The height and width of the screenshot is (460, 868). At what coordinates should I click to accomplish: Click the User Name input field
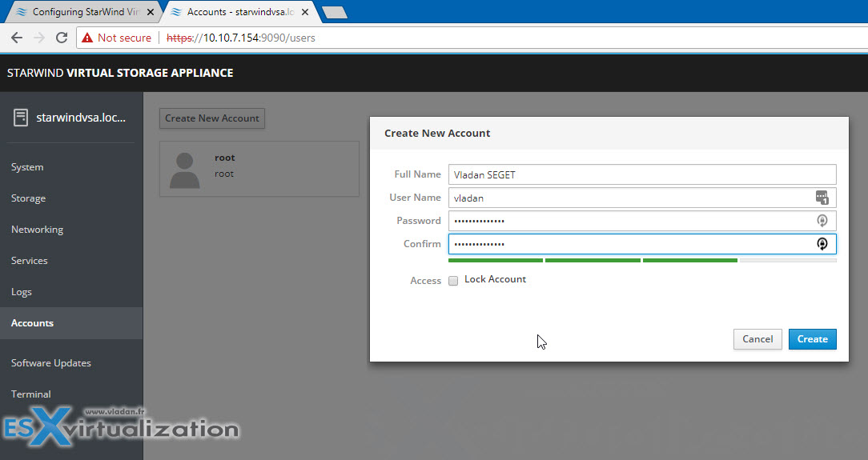642,198
